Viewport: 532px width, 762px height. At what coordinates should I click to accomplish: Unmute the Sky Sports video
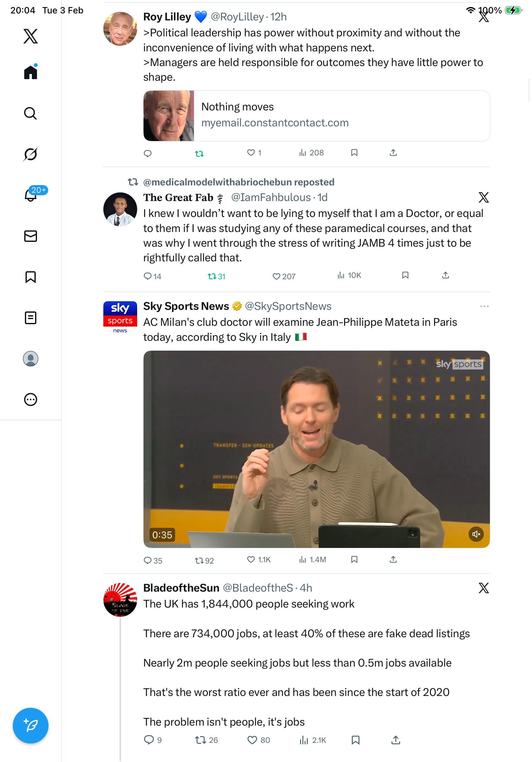point(476,534)
